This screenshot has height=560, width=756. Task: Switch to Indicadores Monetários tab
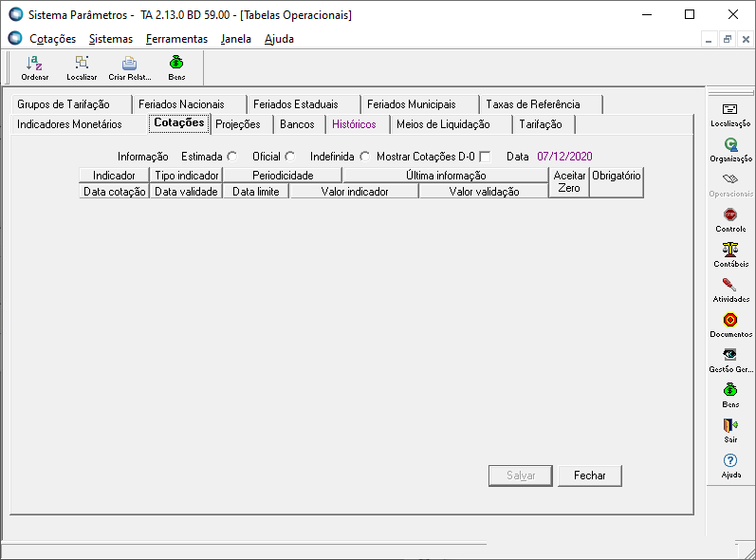tap(79, 124)
